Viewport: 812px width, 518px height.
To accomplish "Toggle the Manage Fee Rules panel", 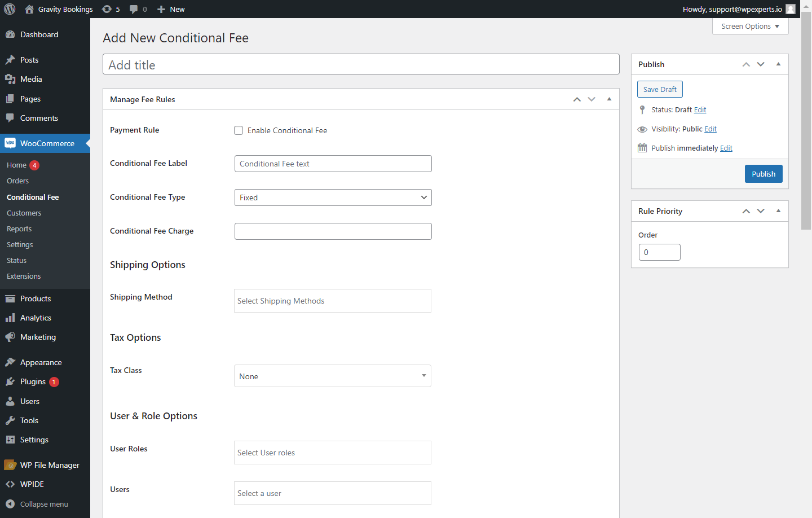I will pos(609,99).
